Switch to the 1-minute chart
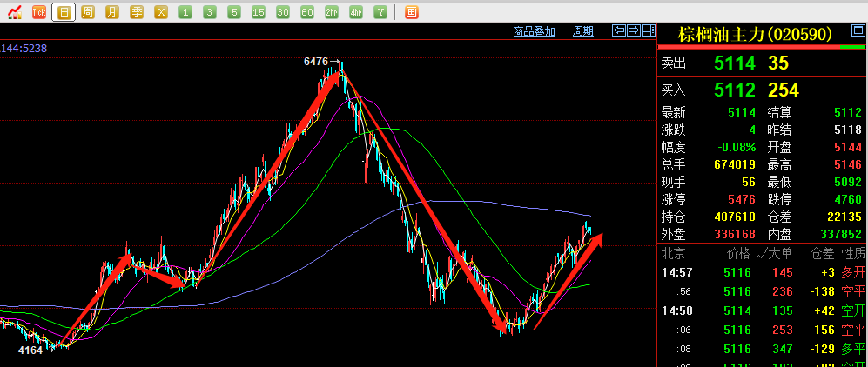Screen dimensions: 868x367 pos(185,11)
